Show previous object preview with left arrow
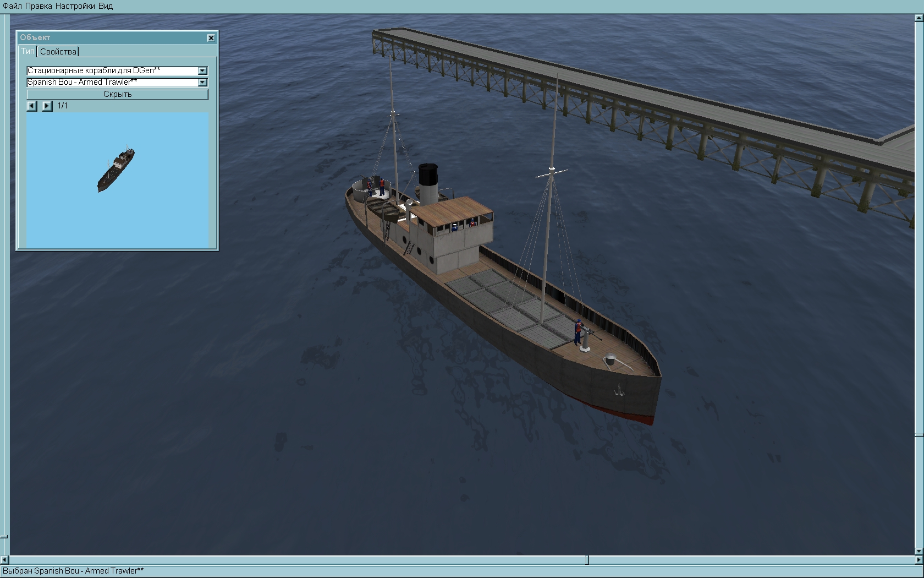The height and width of the screenshot is (578, 924). tap(32, 106)
